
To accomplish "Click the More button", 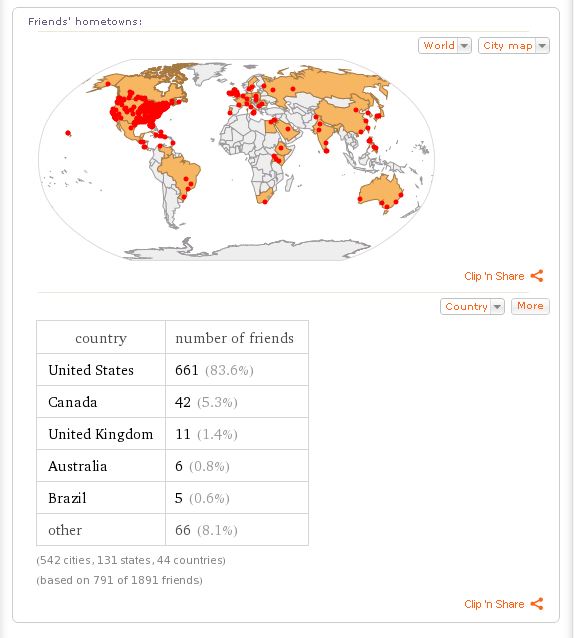I will point(530,306).
